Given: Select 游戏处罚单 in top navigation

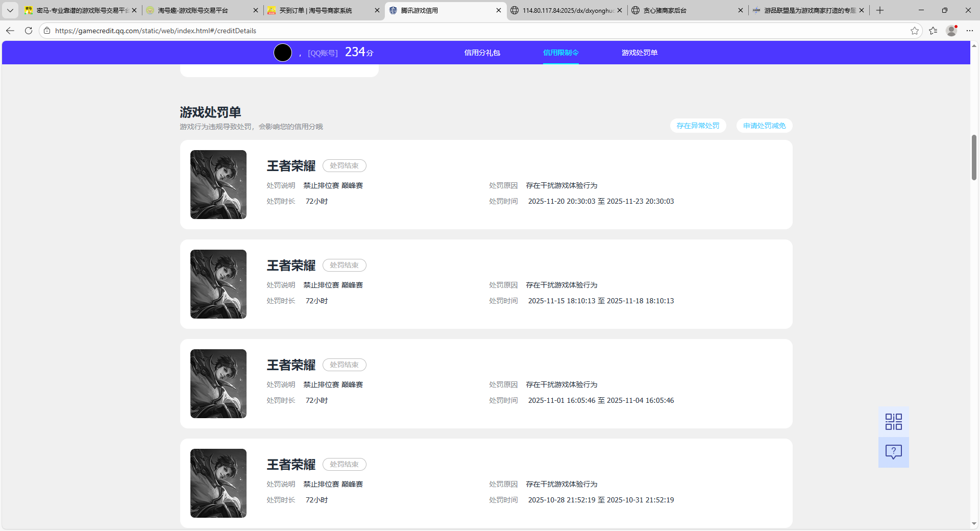Looking at the screenshot, I should (639, 53).
